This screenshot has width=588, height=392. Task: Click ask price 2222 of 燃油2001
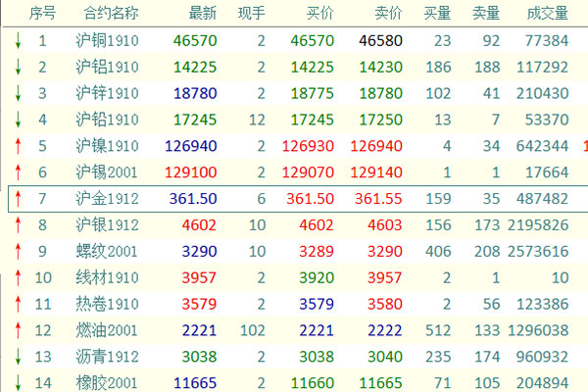click(x=385, y=330)
